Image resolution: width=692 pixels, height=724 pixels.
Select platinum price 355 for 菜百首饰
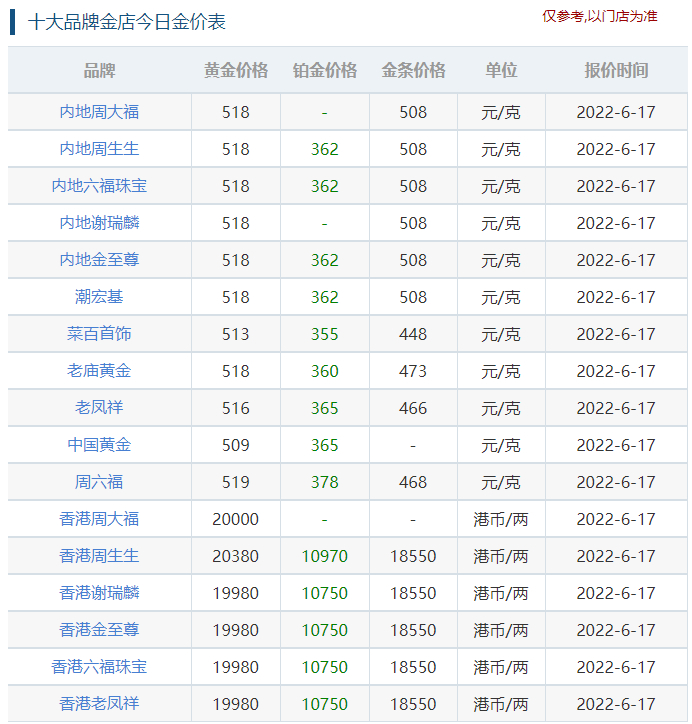tap(325, 334)
